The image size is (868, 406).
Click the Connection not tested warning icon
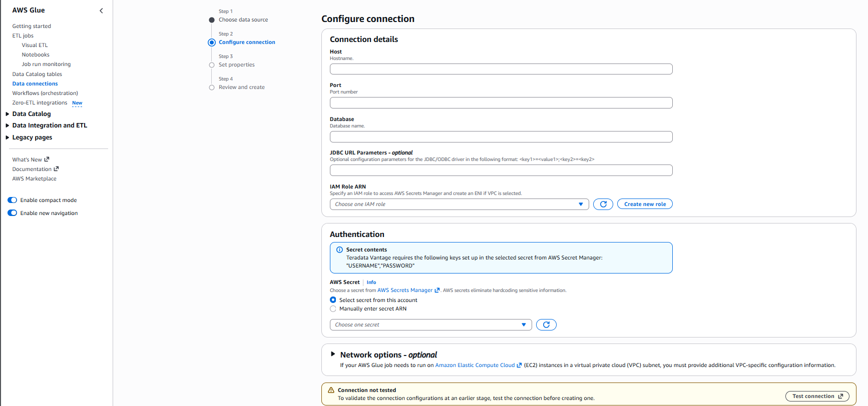(331, 390)
